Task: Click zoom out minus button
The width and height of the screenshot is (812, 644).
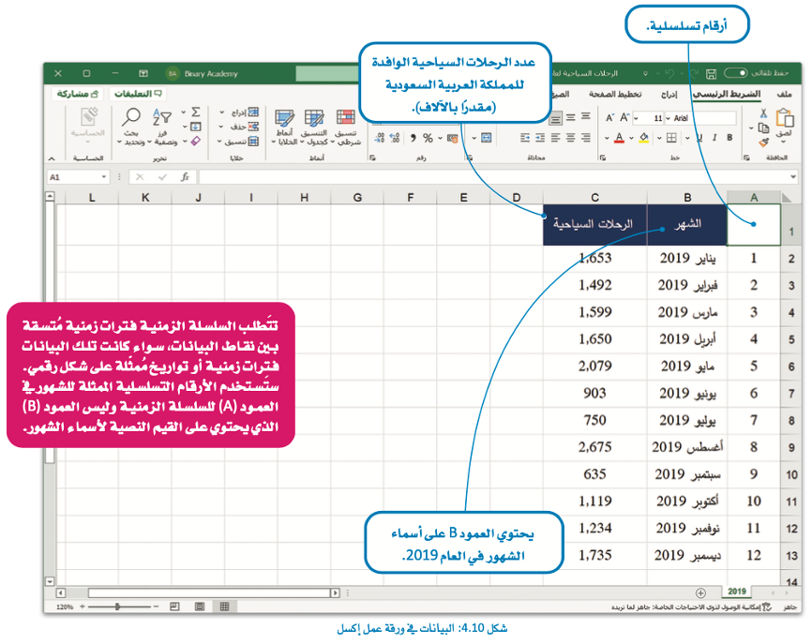Action: point(156,607)
